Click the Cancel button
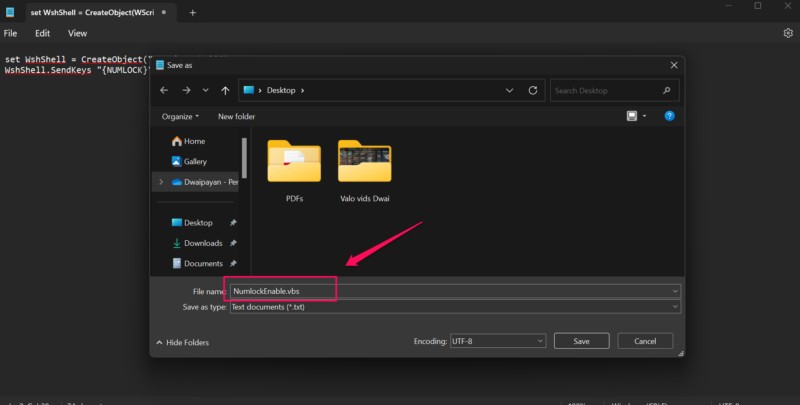 click(x=645, y=341)
